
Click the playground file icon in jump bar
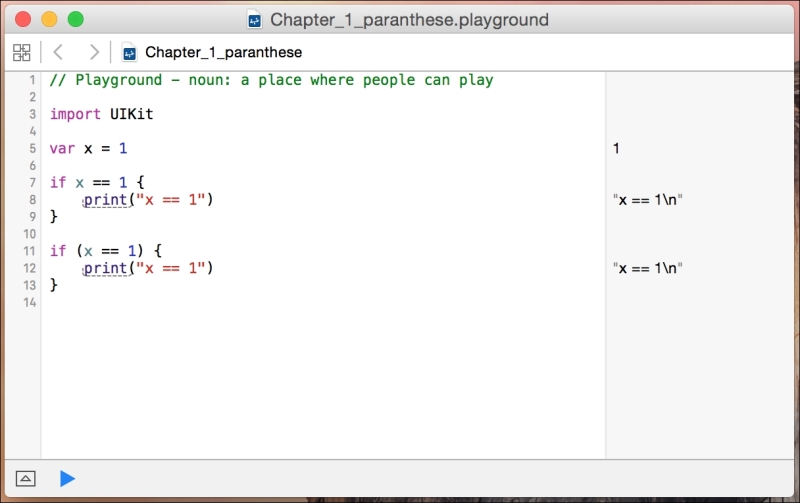pos(130,52)
